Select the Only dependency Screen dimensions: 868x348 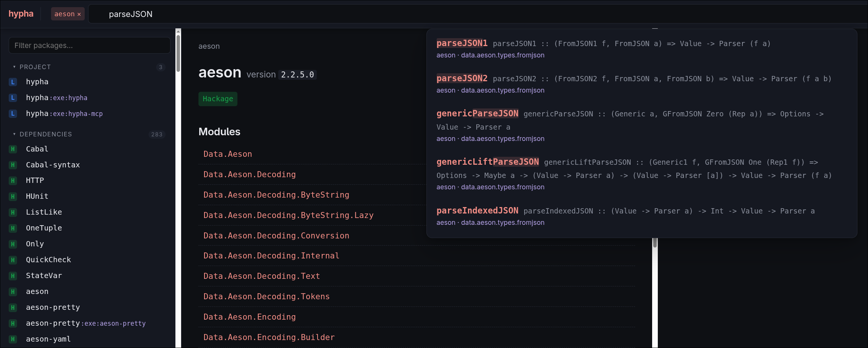tap(35, 244)
